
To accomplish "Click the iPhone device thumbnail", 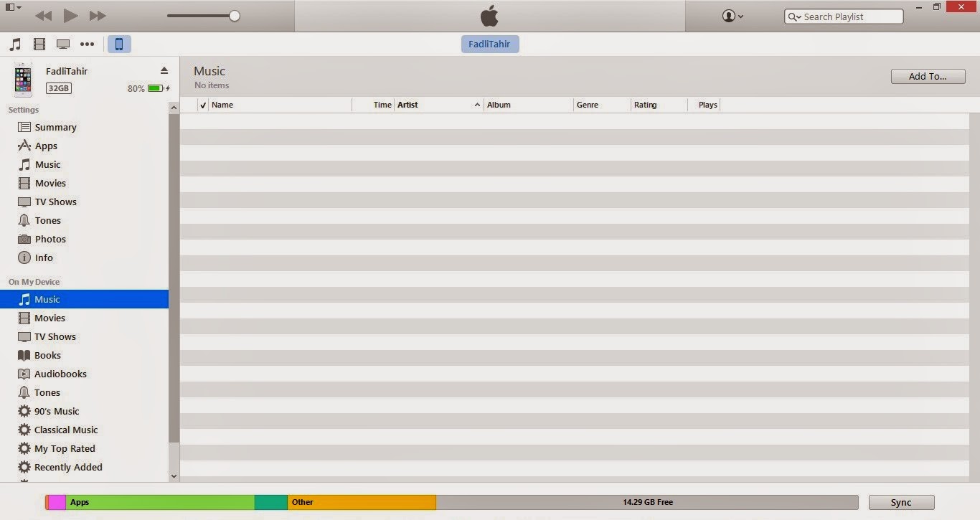I will tap(23, 80).
